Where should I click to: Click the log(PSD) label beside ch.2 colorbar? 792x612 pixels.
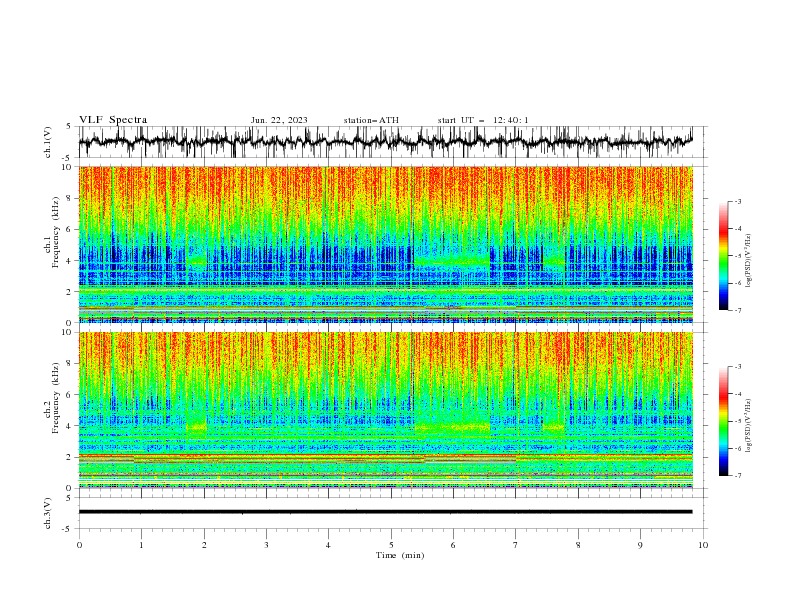[748, 425]
